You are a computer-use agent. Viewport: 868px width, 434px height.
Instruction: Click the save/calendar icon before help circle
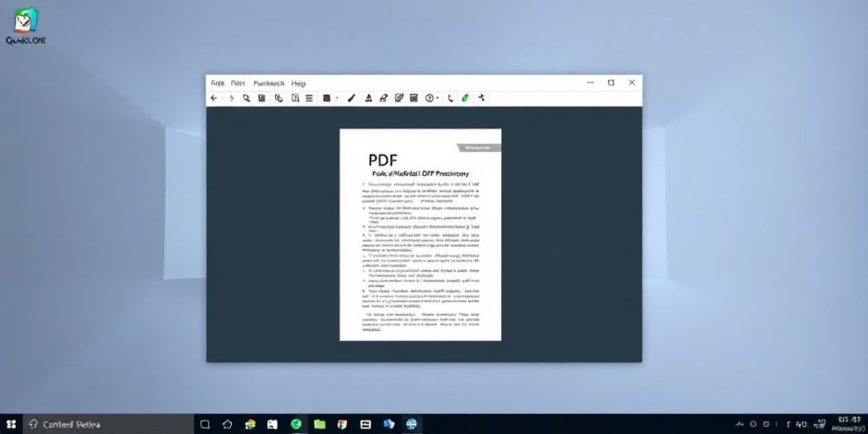pos(413,98)
